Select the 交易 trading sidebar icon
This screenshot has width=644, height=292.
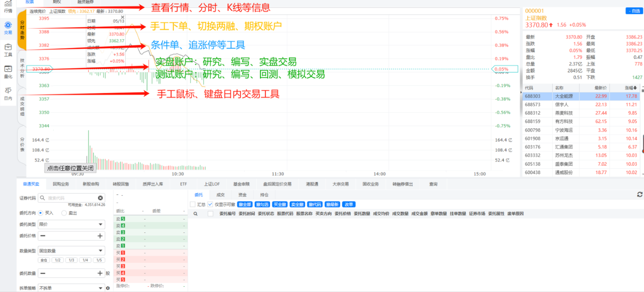(8, 28)
